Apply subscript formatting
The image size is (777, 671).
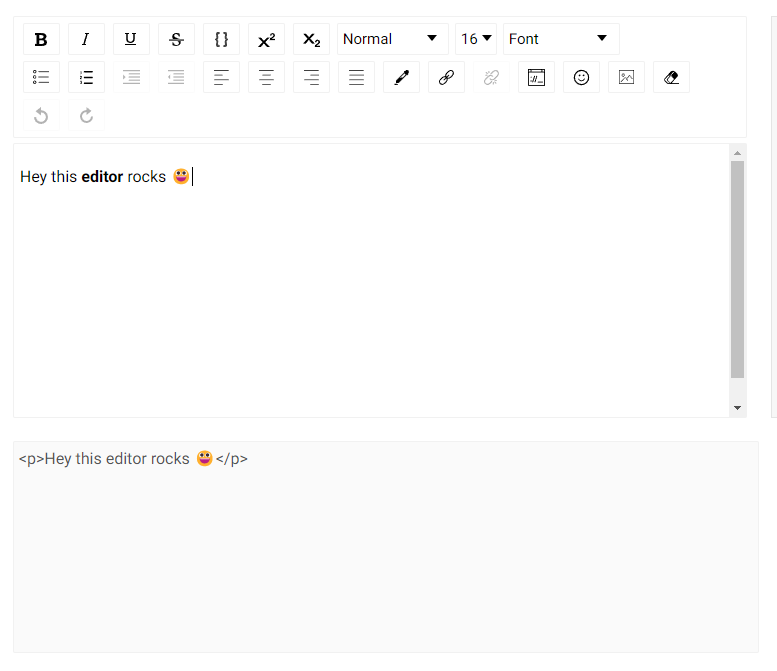click(311, 39)
